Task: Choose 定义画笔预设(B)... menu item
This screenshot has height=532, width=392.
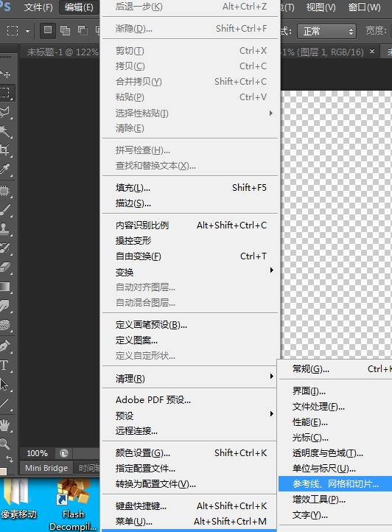Action: point(190,325)
